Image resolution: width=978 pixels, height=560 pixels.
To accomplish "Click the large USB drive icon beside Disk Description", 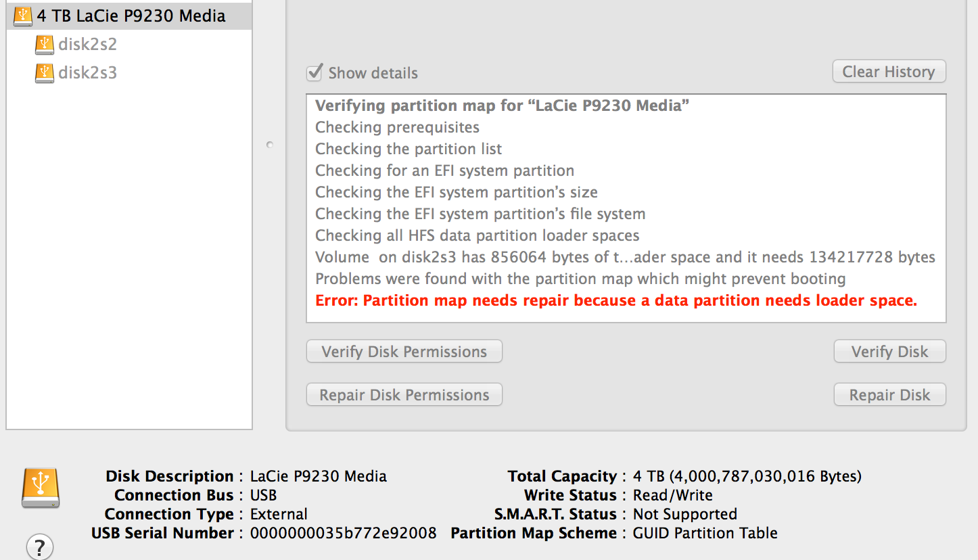I will pyautogui.click(x=41, y=488).
